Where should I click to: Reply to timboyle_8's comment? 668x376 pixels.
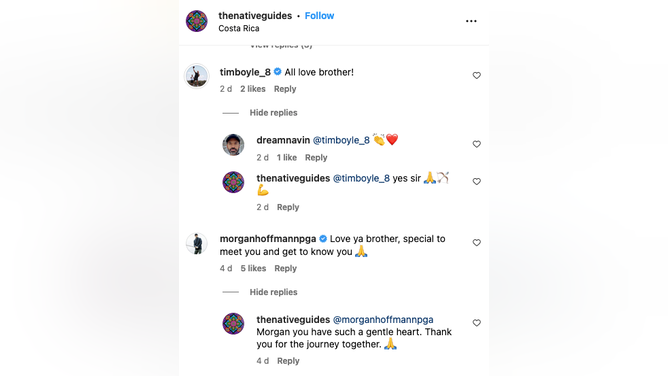coord(285,89)
